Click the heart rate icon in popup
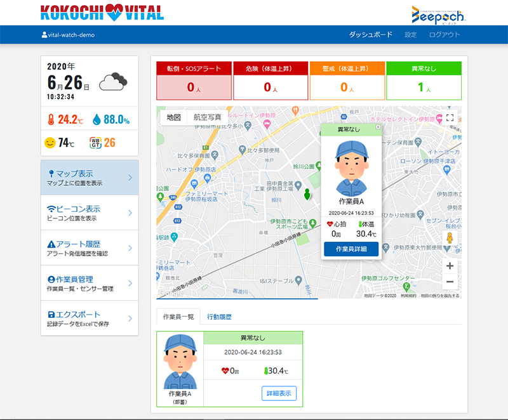Screen dimensions: 508x420 pos(330,224)
